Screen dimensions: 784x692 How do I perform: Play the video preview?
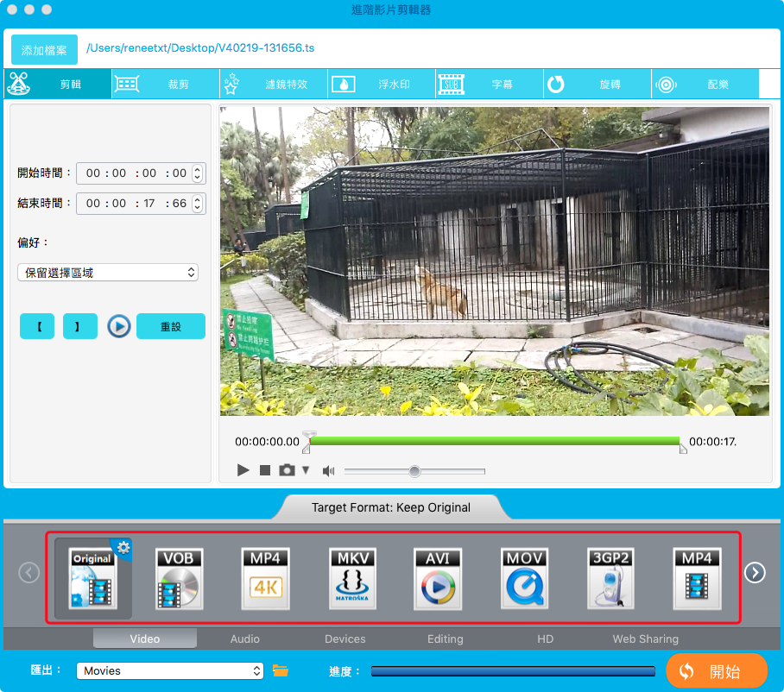coord(243,470)
